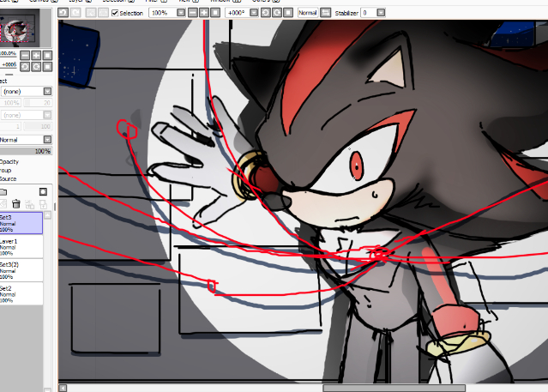Click the Undo arrow in the toolbar
548x392 pixels.
tap(63, 13)
